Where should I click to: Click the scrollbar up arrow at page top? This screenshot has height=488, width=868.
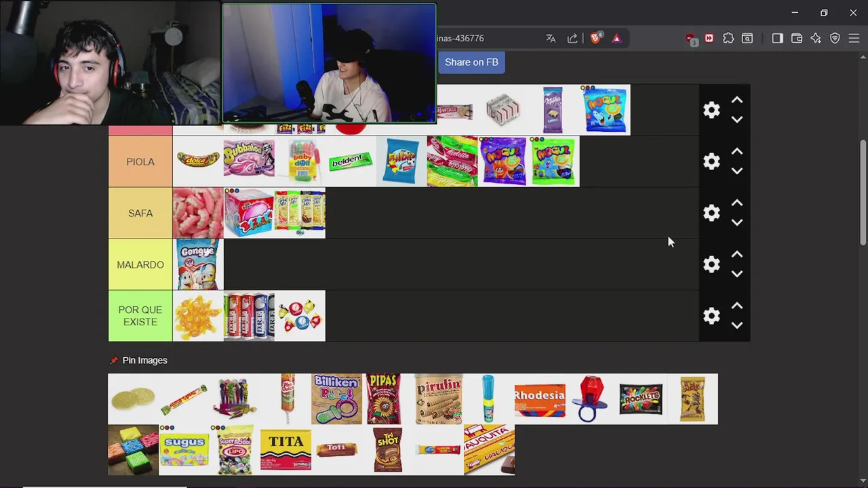pyautogui.click(x=863, y=57)
